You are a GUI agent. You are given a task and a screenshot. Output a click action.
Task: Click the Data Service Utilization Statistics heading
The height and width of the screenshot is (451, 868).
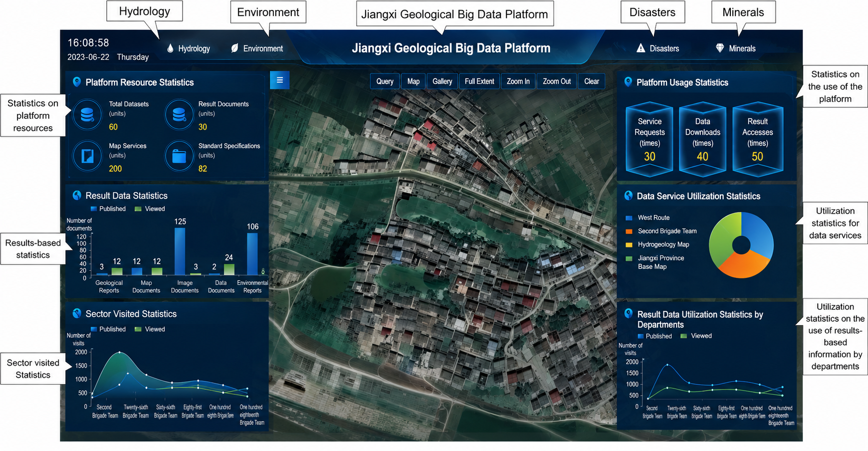click(x=698, y=196)
